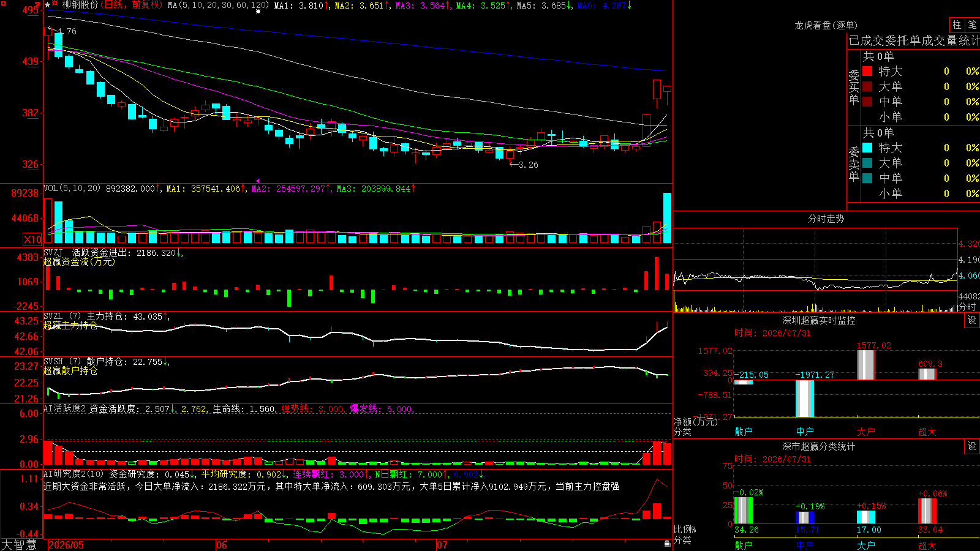The image size is (980, 551).
Task: Click the X10 volume scale marker
Action: point(32,239)
